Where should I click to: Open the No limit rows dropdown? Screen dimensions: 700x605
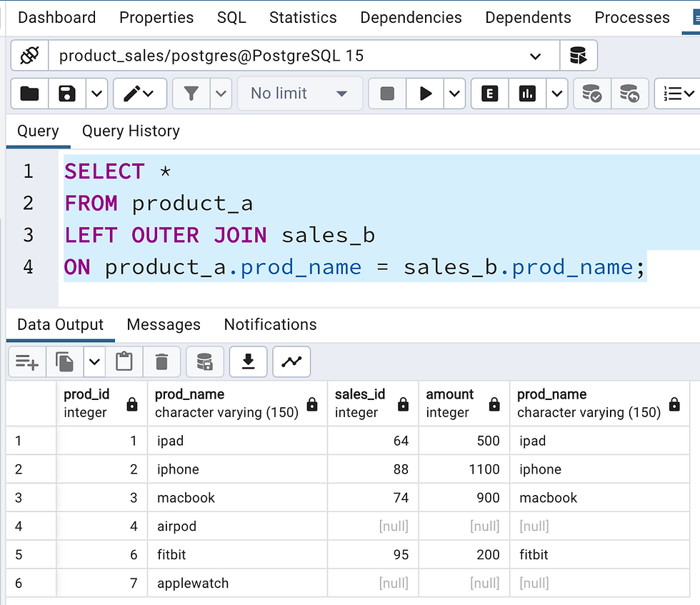click(299, 94)
